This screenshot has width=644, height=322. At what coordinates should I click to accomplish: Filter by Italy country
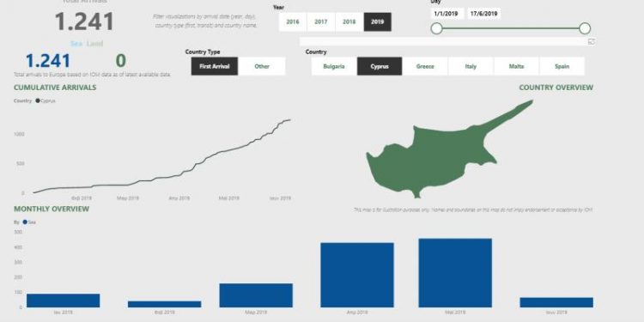(x=471, y=66)
